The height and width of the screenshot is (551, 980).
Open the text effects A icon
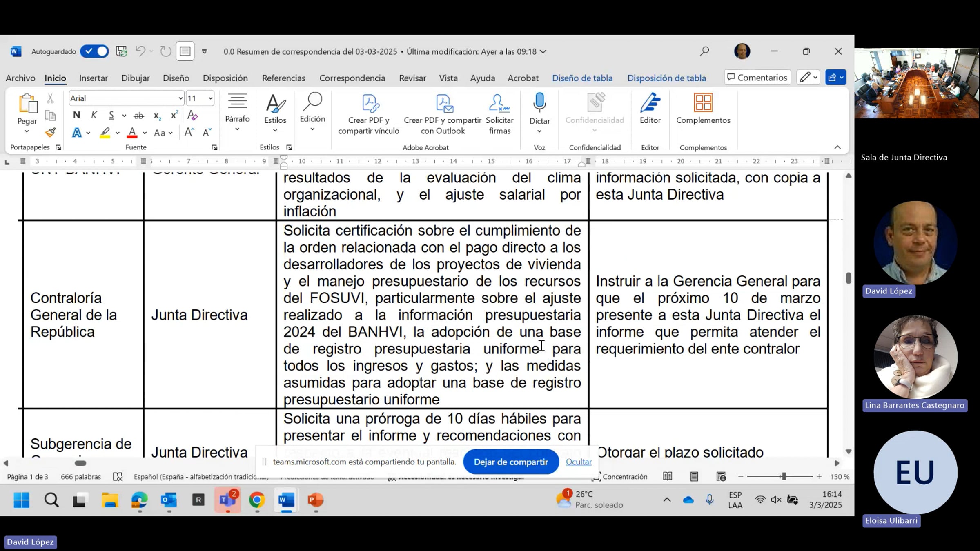[x=77, y=133]
